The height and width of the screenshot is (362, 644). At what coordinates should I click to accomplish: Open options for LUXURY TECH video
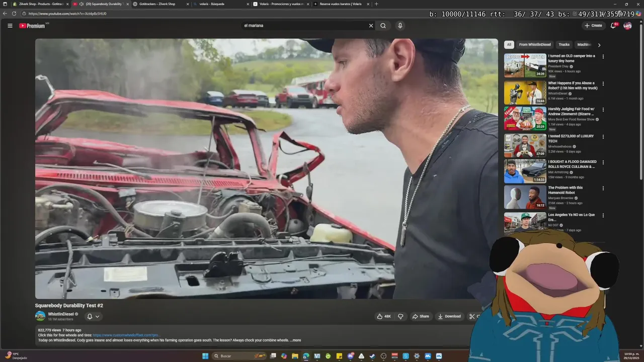pyautogui.click(x=603, y=137)
